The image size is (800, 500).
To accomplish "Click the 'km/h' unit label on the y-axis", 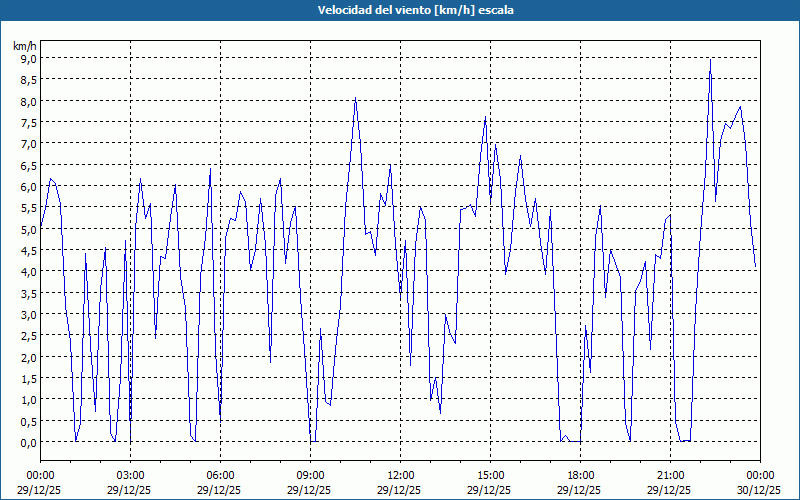I will (x=24, y=45).
